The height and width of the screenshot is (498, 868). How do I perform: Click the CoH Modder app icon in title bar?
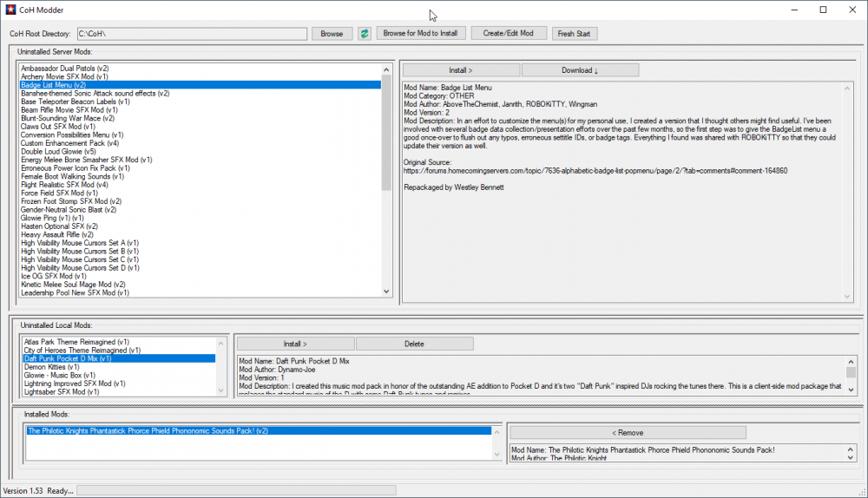click(10, 10)
